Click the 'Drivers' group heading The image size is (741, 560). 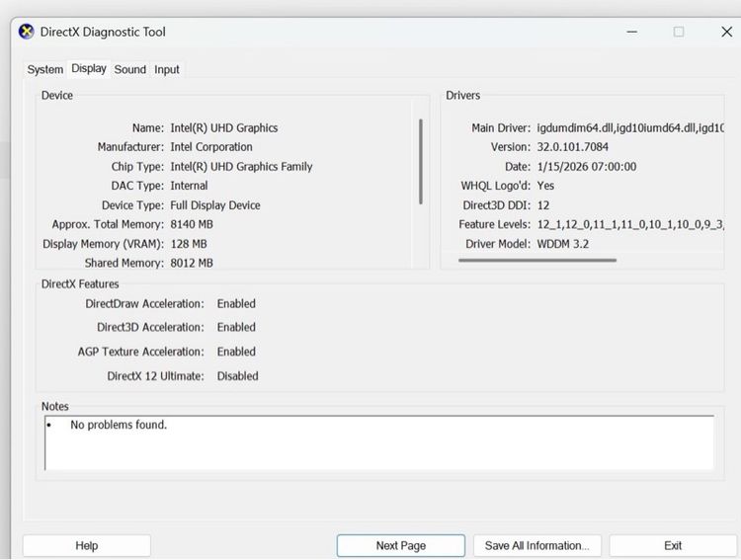click(x=463, y=95)
